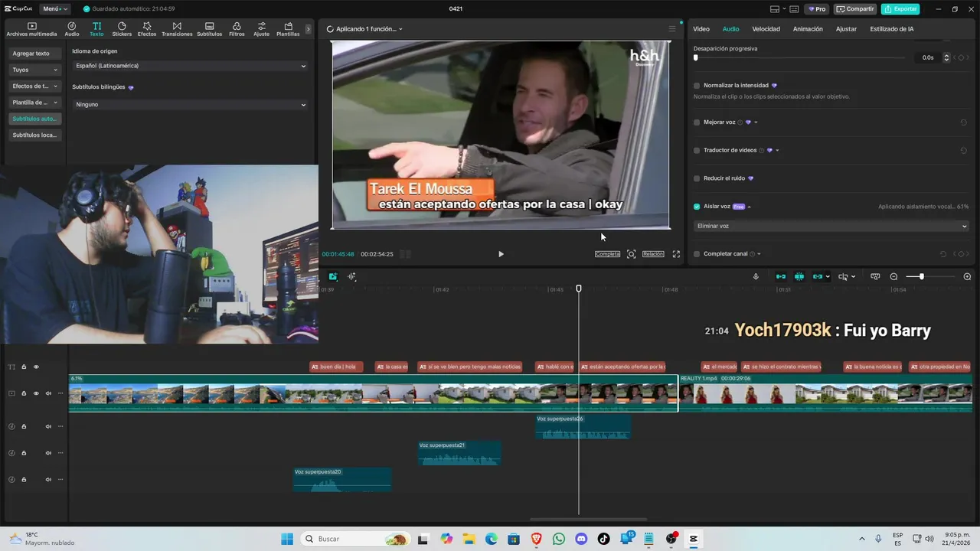Open the Stickers panel
980x551 pixels.
[122, 29]
